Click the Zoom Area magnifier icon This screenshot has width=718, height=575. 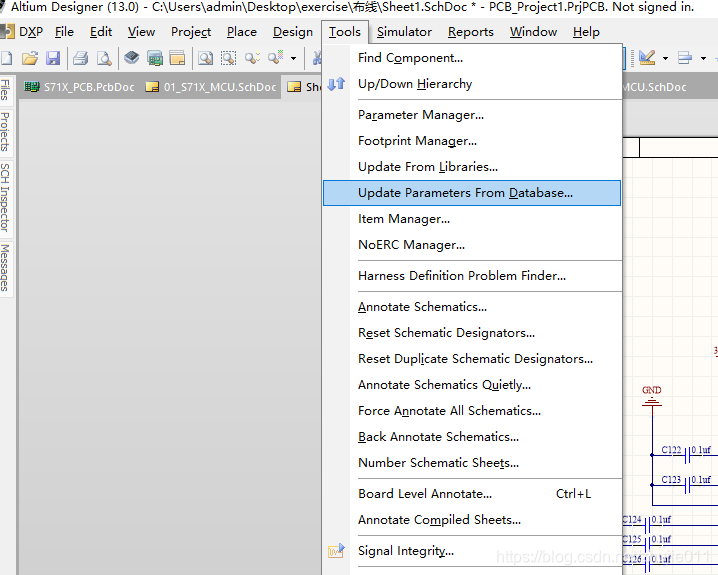click(229, 58)
